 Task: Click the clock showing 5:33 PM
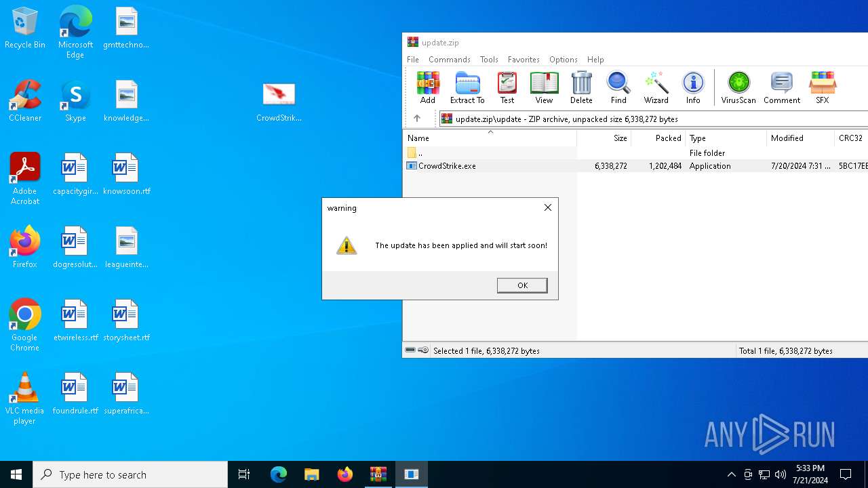(811, 474)
